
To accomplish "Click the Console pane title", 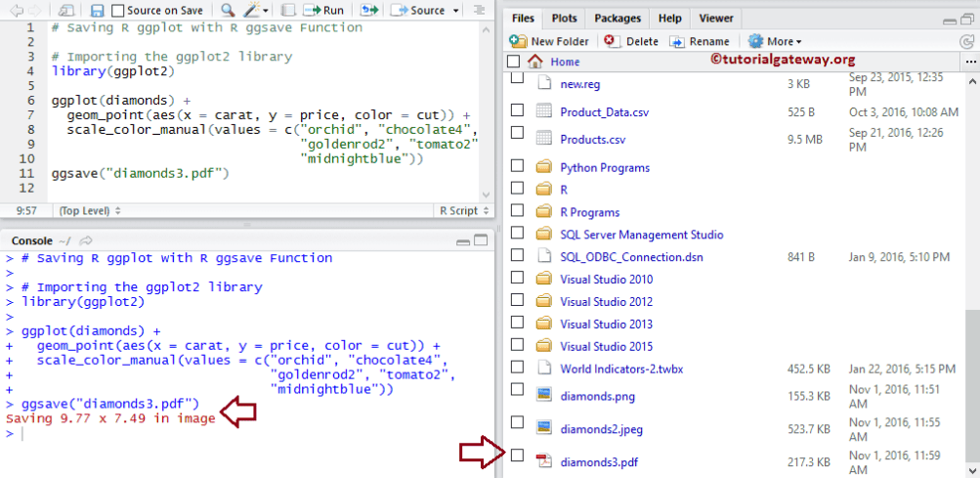I will pos(32,240).
